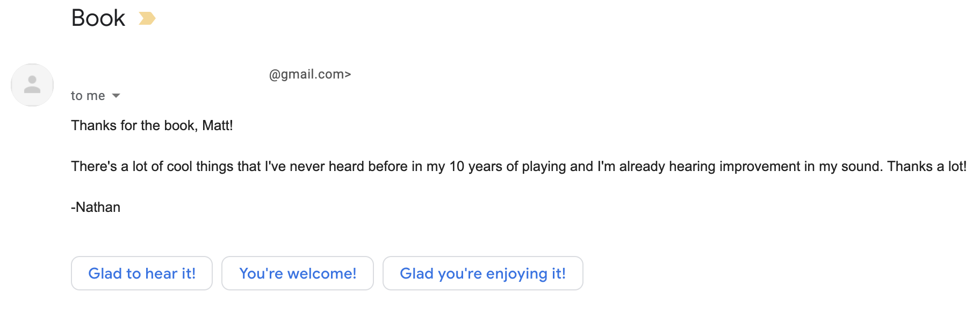The image size is (980, 313).
Task: Choose the "You're welcome!" smart reply
Action: 298,273
